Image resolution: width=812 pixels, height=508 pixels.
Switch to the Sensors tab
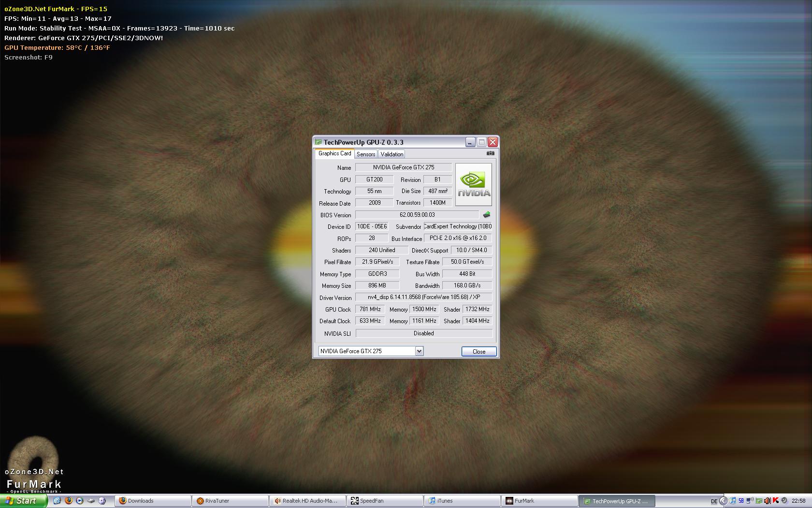point(366,154)
